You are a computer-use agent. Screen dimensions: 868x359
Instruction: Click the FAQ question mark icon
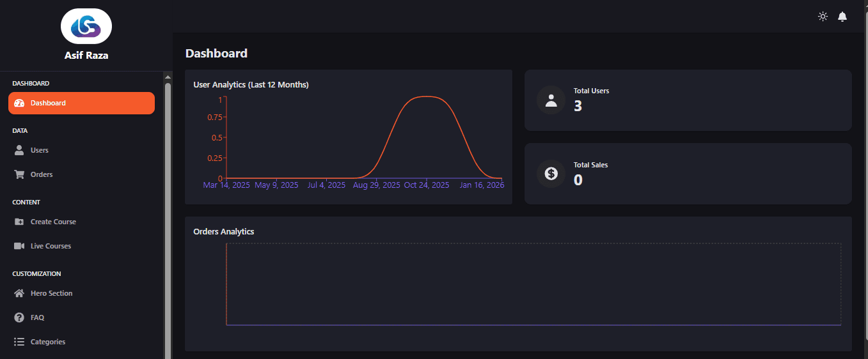click(19, 317)
